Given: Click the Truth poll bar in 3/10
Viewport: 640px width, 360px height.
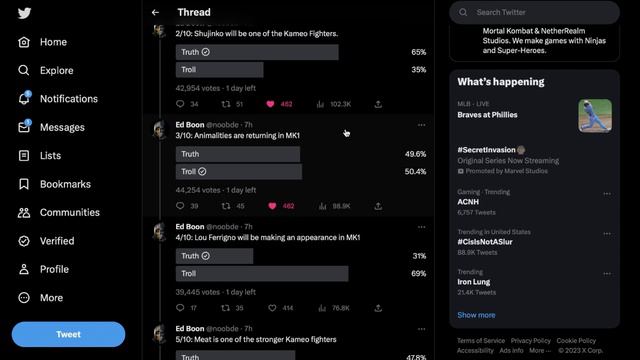Looking at the screenshot, I should pyautogui.click(x=238, y=154).
